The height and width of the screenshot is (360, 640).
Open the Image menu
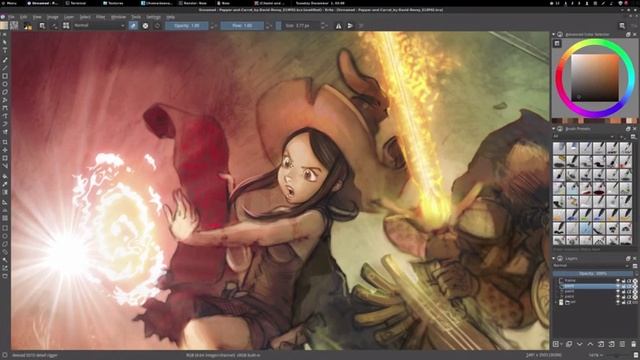click(52, 17)
